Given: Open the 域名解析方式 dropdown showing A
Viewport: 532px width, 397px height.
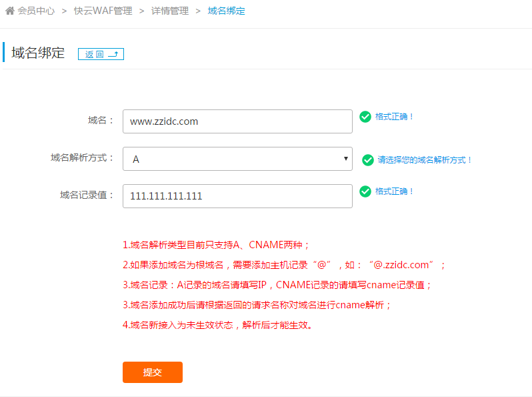Looking at the screenshot, I should tap(237, 159).
